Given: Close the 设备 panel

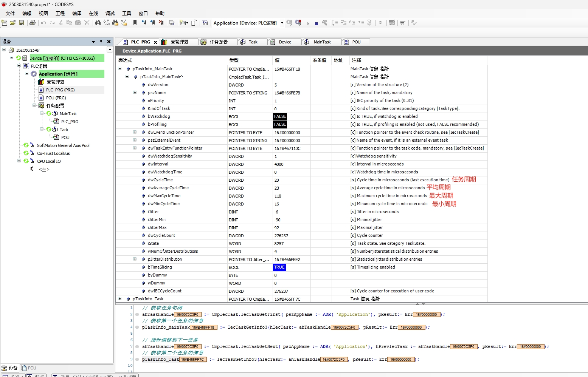Looking at the screenshot, I should coord(109,42).
